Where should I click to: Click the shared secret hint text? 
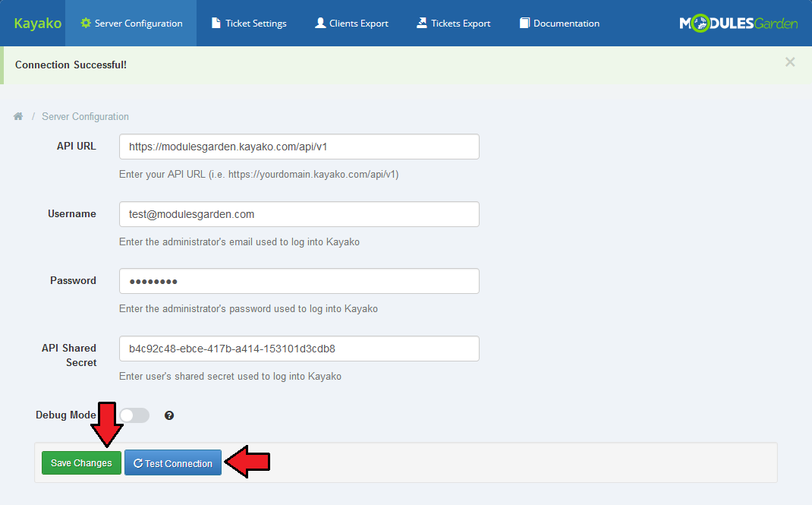pos(231,376)
